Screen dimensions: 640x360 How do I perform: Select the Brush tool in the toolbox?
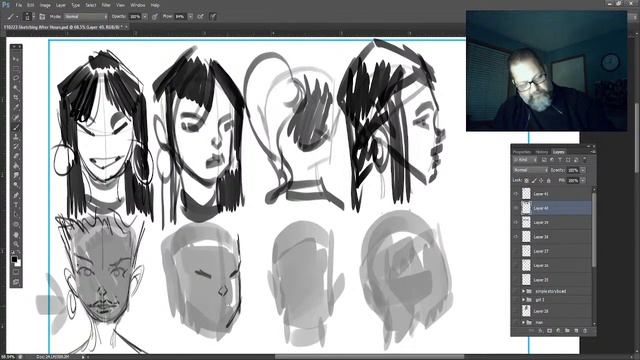16,127
